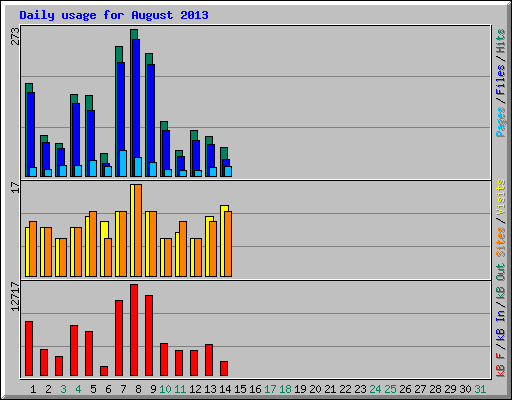The width and height of the screenshot is (512, 400).
Task: Click the tallest red kB bar for day 8
Action: pyautogui.click(x=134, y=330)
